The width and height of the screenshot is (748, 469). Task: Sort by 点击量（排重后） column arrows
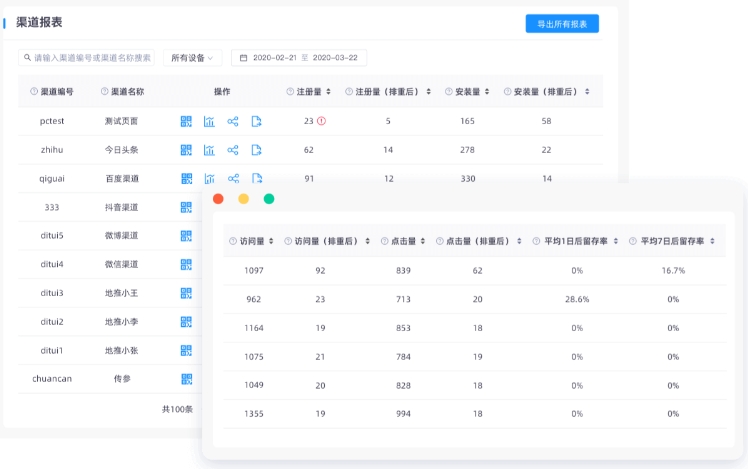pyautogui.click(x=519, y=241)
